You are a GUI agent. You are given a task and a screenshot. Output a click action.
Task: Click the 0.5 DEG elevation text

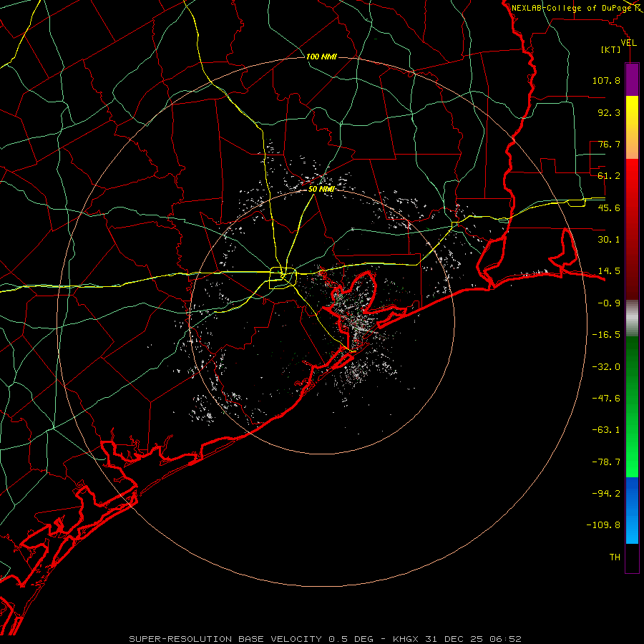tap(351, 639)
